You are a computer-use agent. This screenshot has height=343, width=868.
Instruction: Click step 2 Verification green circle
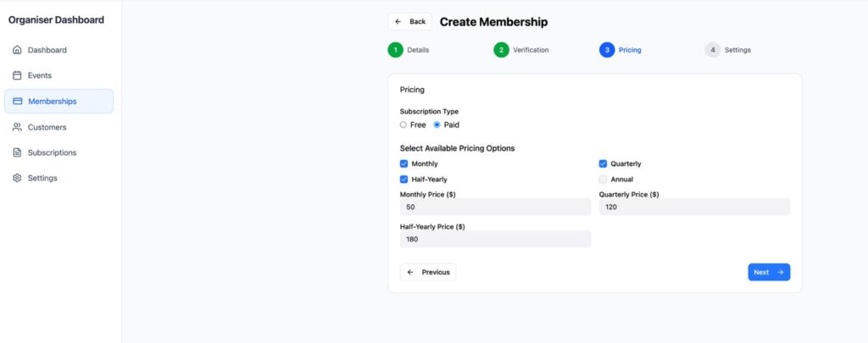pos(502,50)
